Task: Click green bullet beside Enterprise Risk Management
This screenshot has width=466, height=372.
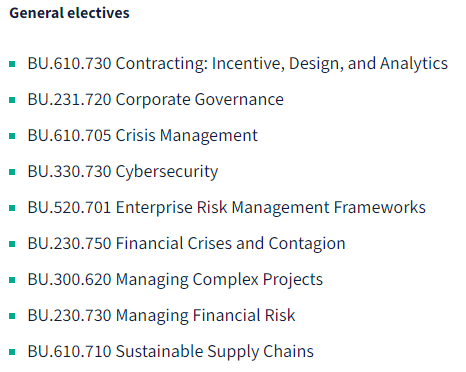Action: point(12,208)
